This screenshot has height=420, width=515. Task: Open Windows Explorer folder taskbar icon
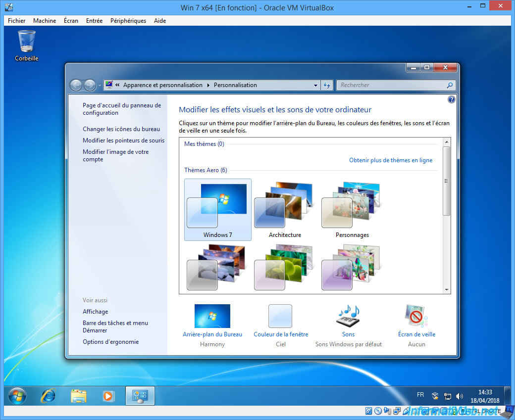[x=79, y=396]
